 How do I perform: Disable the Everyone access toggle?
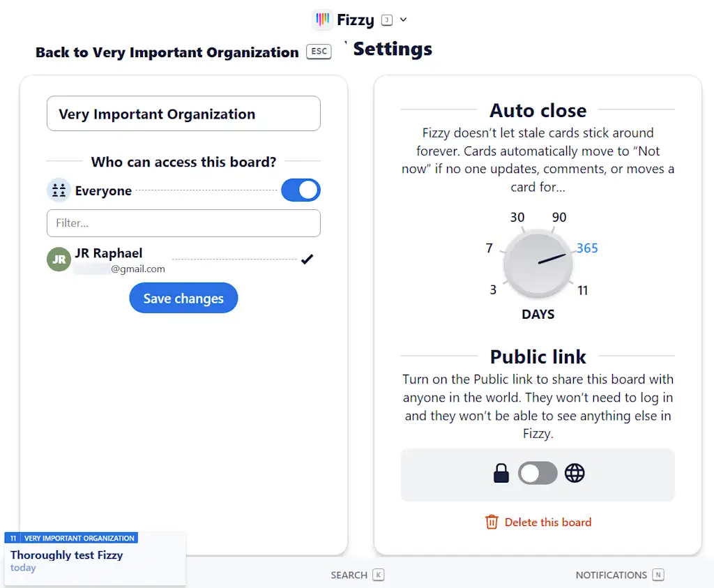[x=301, y=190]
